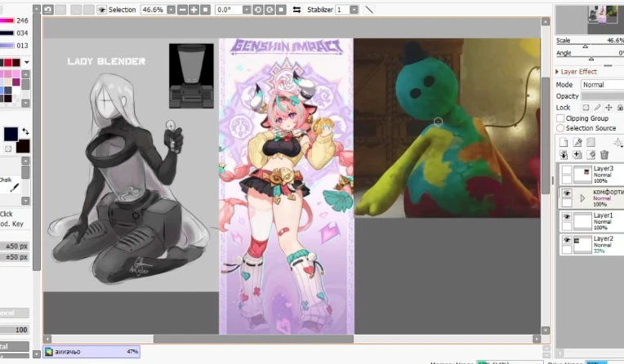Viewport: 624px width, 364px height.
Task: Click the zoom out minus button
Action: 182,10
